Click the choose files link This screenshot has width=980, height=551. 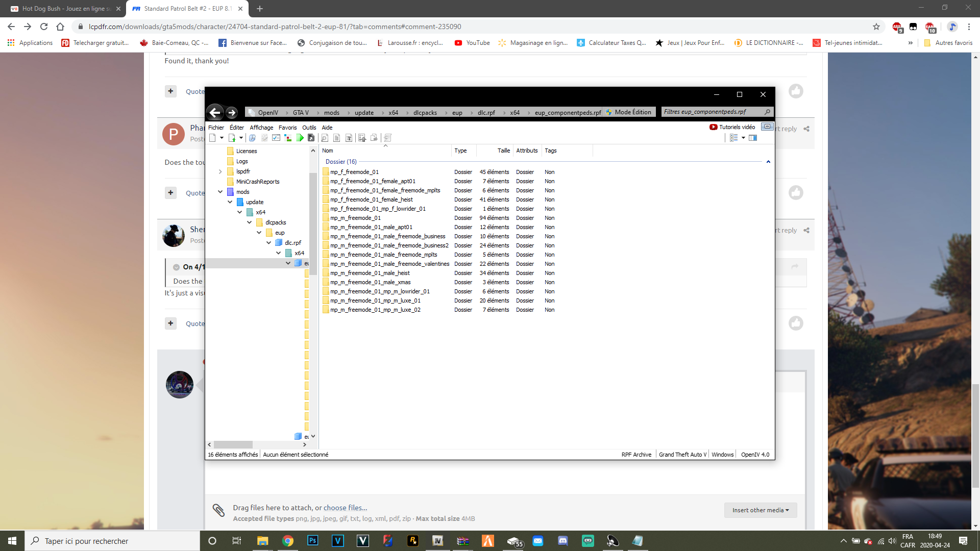(x=345, y=508)
